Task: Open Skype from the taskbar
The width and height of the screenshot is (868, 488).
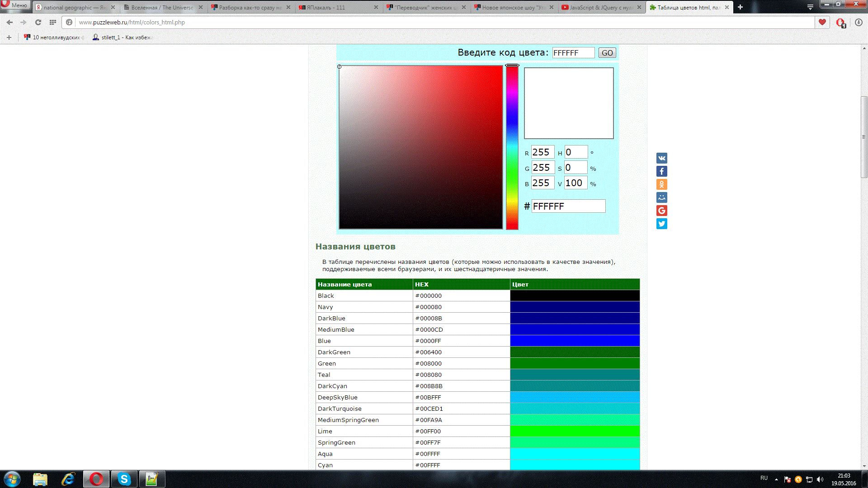Action: click(x=124, y=479)
